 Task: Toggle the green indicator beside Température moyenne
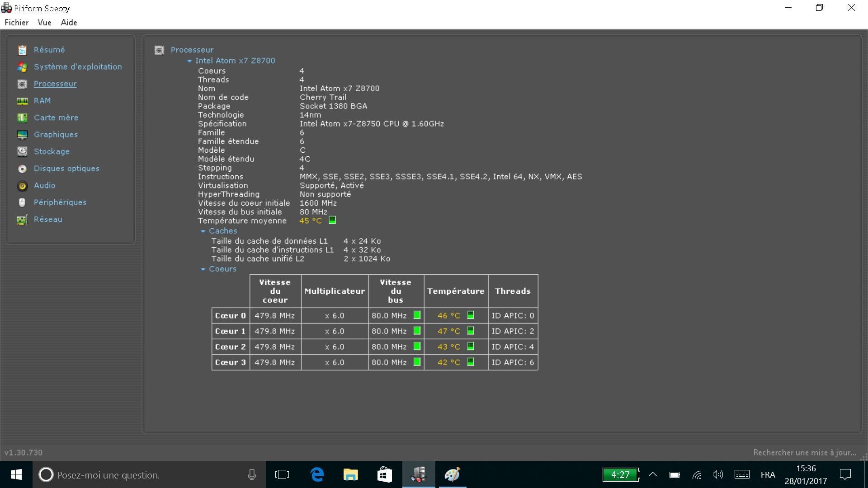(x=332, y=220)
